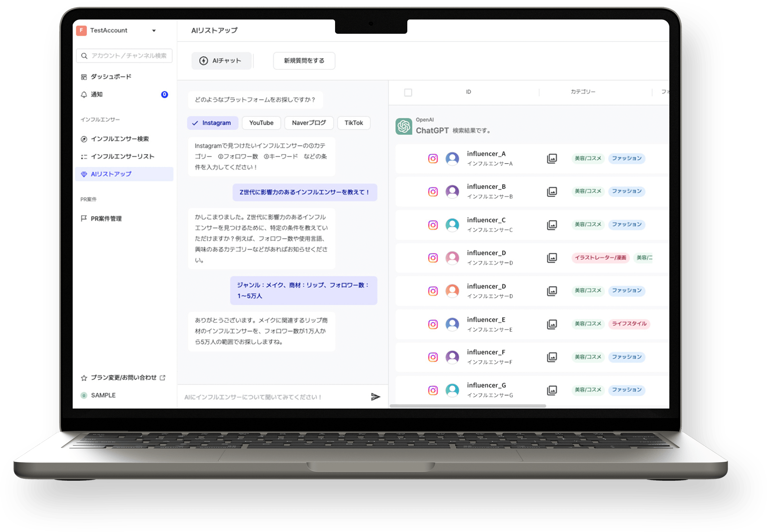Click the ジャンル：メイク chat message bubble
Image resolution: width=767 pixels, height=532 pixels.
304,291
